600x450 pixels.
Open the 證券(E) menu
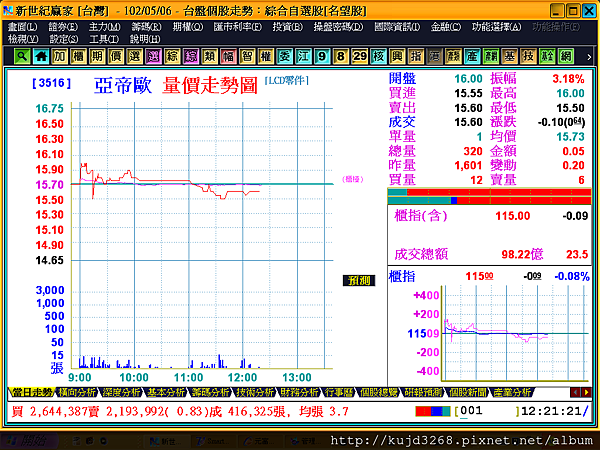tap(63, 27)
